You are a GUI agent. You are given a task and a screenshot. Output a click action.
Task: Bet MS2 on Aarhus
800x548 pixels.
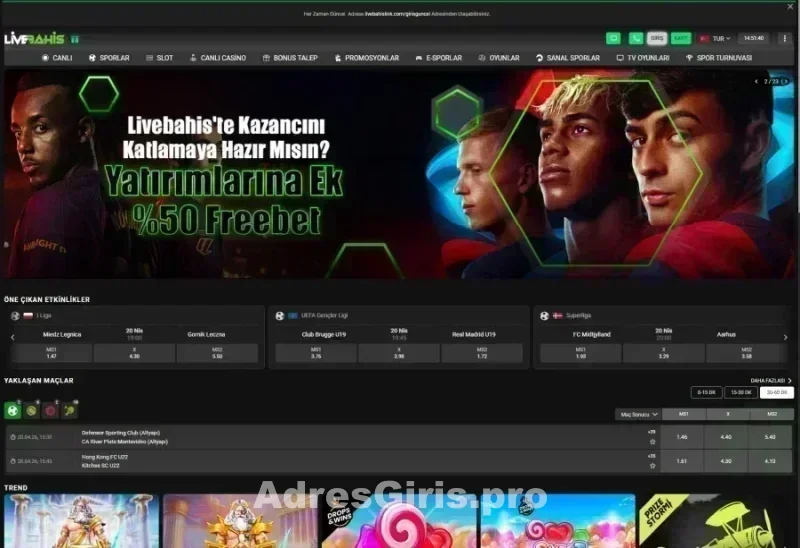[x=746, y=353]
